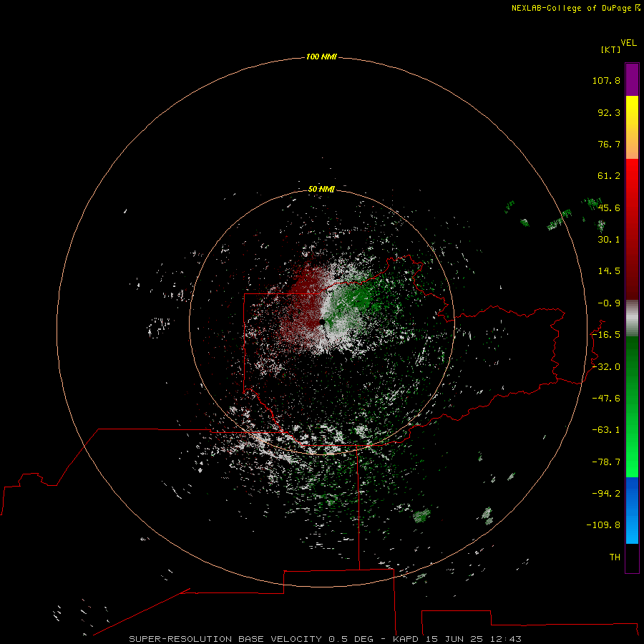This screenshot has width=644, height=644.
Task: Click the red segment of the color bar
Action: pos(632,229)
